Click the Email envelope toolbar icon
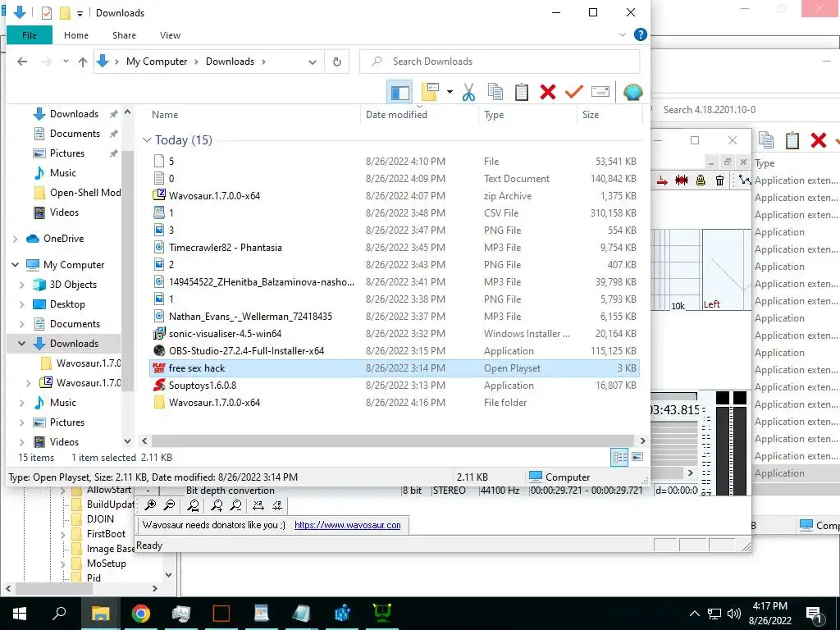 [x=600, y=92]
